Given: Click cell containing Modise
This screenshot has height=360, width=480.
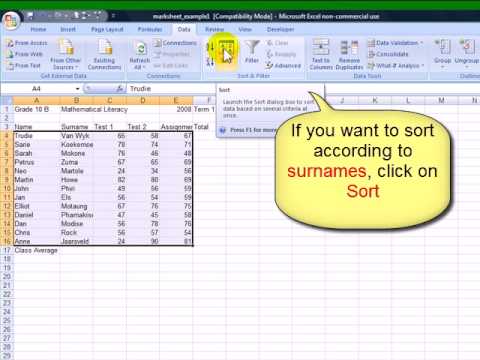Looking at the screenshot, I should point(76,224).
